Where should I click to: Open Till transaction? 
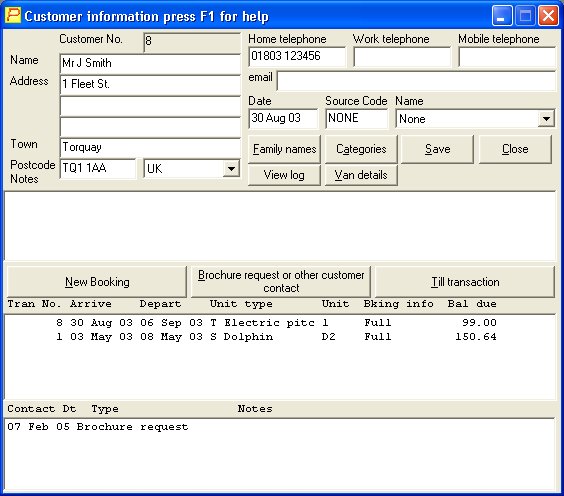click(x=465, y=282)
